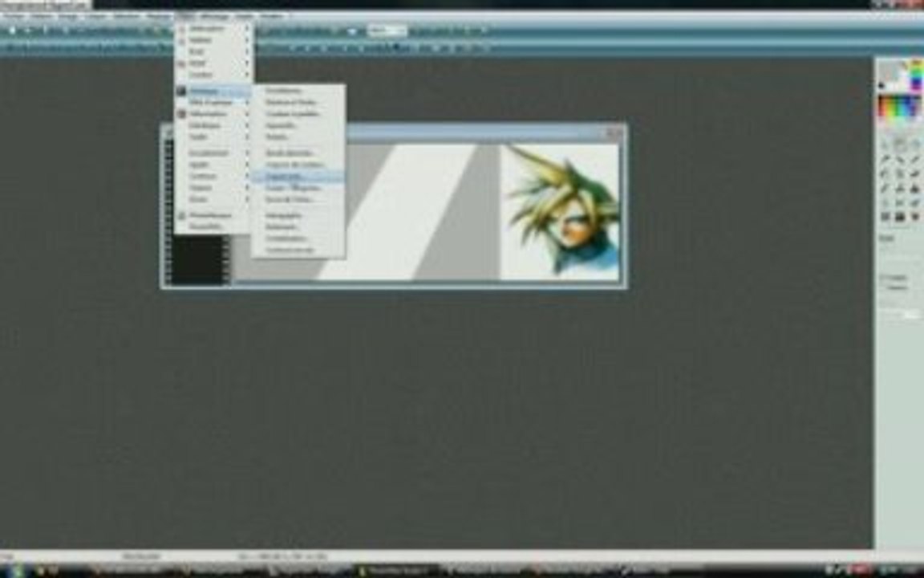The image size is (924, 578).
Task: Expand the Encadrement filter submenu
Action: (x=213, y=153)
